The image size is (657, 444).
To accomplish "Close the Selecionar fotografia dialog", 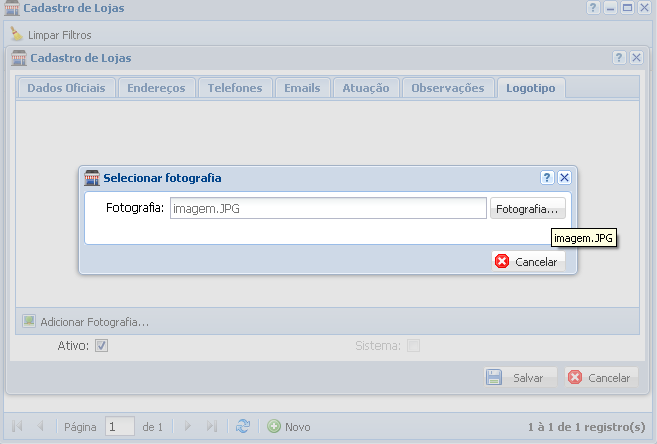I will [564, 178].
